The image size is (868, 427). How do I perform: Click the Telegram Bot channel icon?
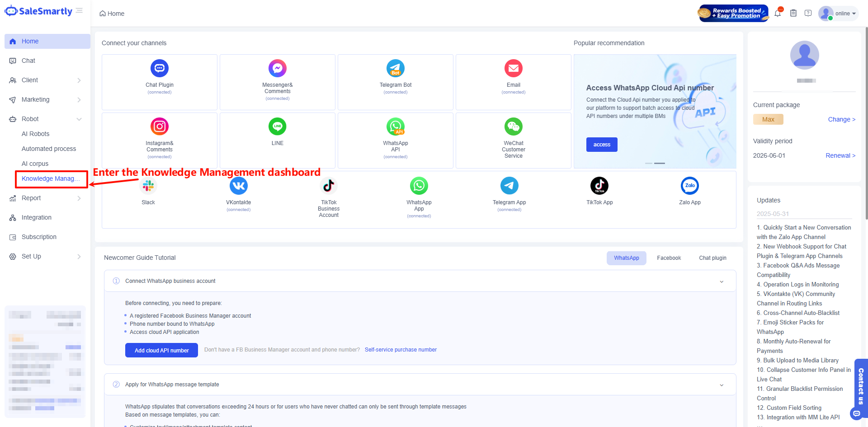tap(396, 68)
